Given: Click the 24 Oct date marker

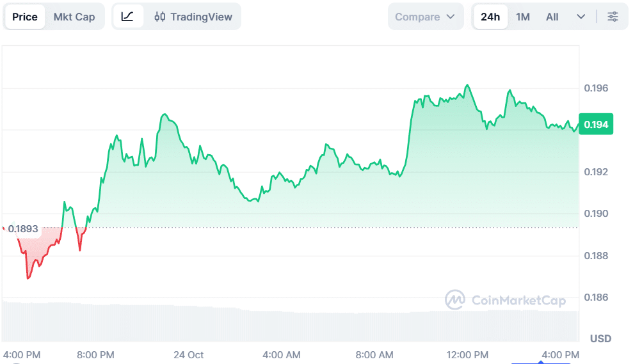Looking at the screenshot, I should pos(188,354).
